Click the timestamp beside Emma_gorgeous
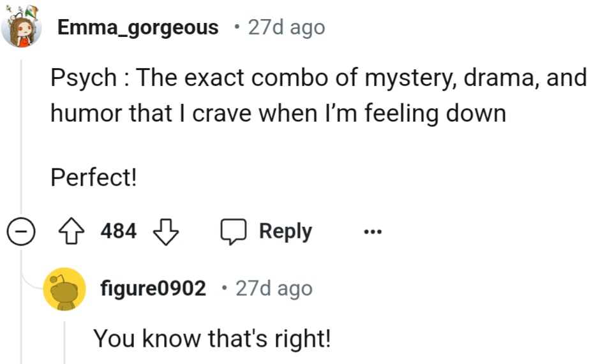The width and height of the screenshot is (598, 364). coord(286,27)
